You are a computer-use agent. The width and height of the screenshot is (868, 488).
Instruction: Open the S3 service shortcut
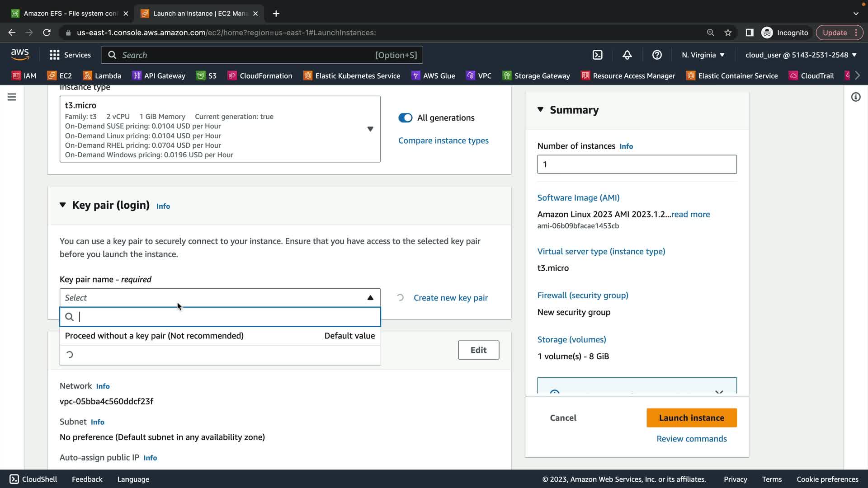point(207,76)
